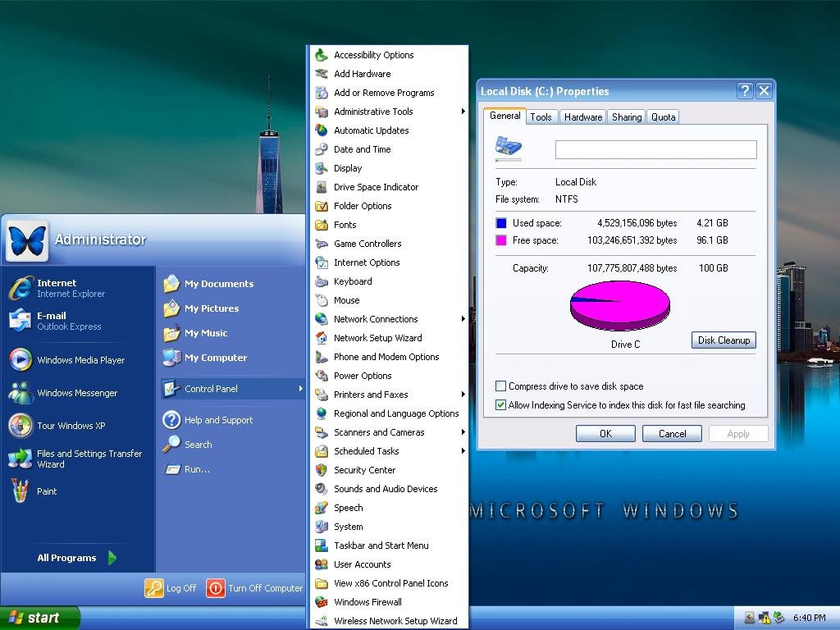Click the disk label text field

tap(655, 149)
